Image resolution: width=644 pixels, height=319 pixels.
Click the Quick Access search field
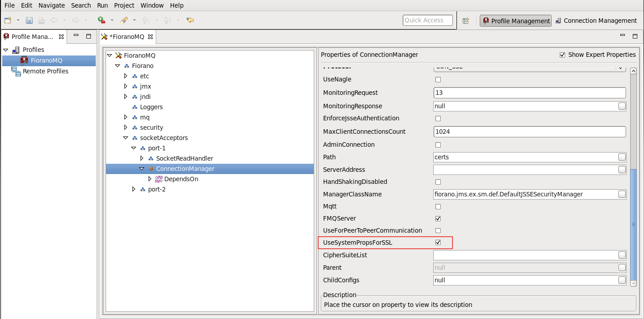pyautogui.click(x=428, y=20)
